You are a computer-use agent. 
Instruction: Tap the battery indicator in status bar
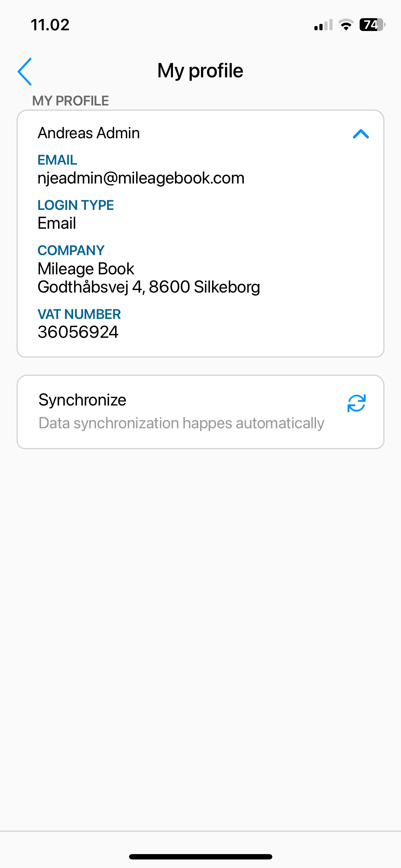[372, 25]
